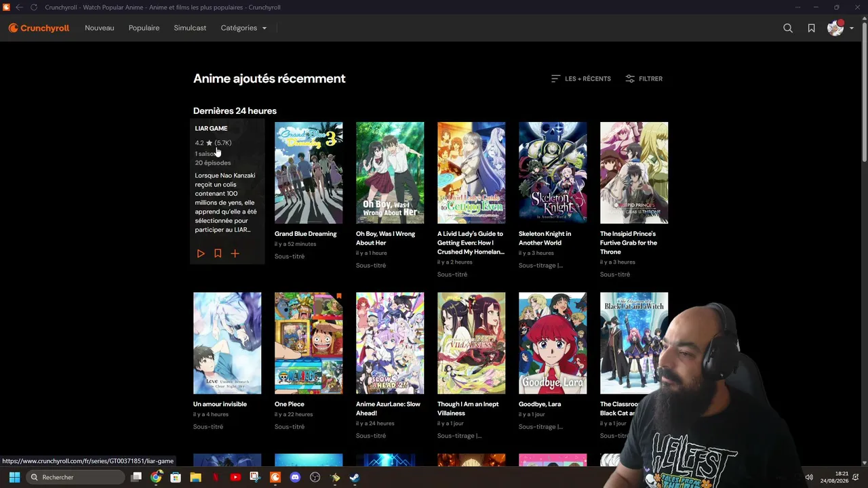Open Oh Boy, Was I Wrong About Her poster
The height and width of the screenshot is (488, 868).
(x=390, y=173)
